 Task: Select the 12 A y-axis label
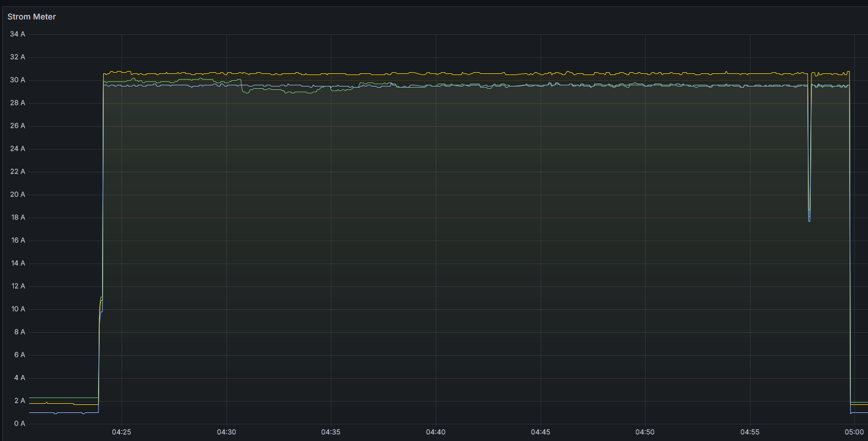(x=18, y=286)
